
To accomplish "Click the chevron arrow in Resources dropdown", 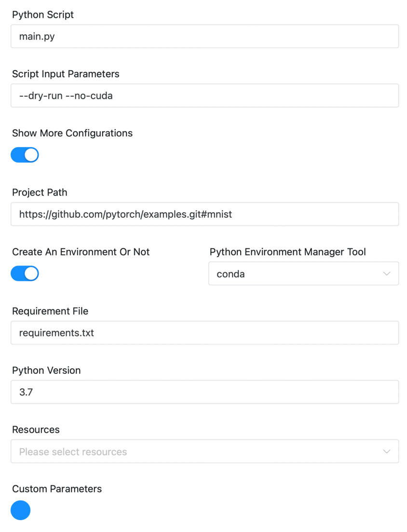I will pyautogui.click(x=386, y=452).
